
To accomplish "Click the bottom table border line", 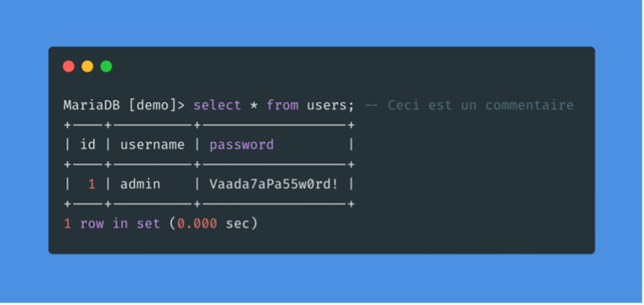I will click(x=209, y=204).
